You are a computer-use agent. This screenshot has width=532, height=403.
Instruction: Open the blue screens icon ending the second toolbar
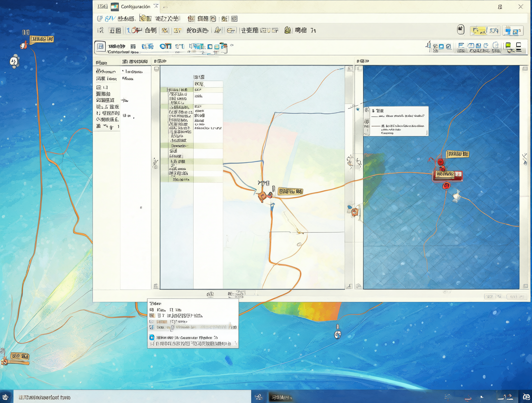pos(512,31)
